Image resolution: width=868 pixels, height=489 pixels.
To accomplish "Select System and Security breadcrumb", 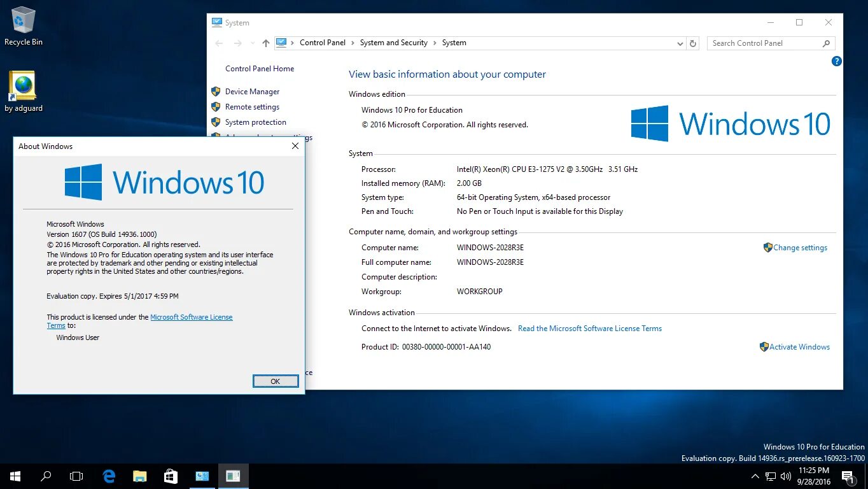I will point(393,43).
